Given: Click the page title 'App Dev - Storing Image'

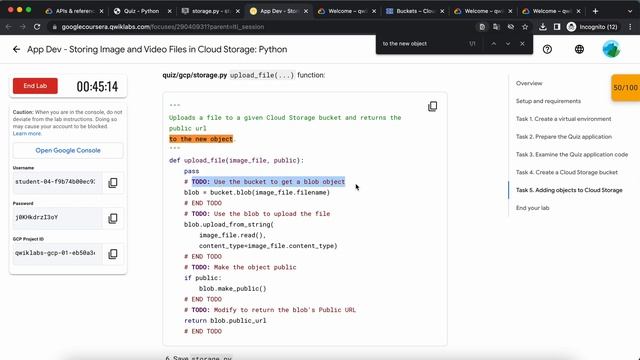Looking at the screenshot, I should [x=157, y=49].
